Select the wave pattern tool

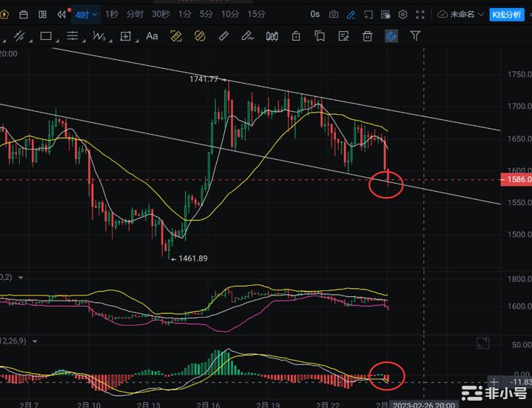click(98, 36)
